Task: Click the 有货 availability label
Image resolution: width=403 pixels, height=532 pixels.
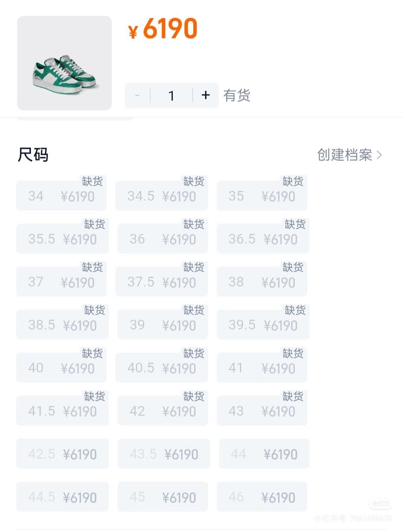Action: pyautogui.click(x=237, y=96)
